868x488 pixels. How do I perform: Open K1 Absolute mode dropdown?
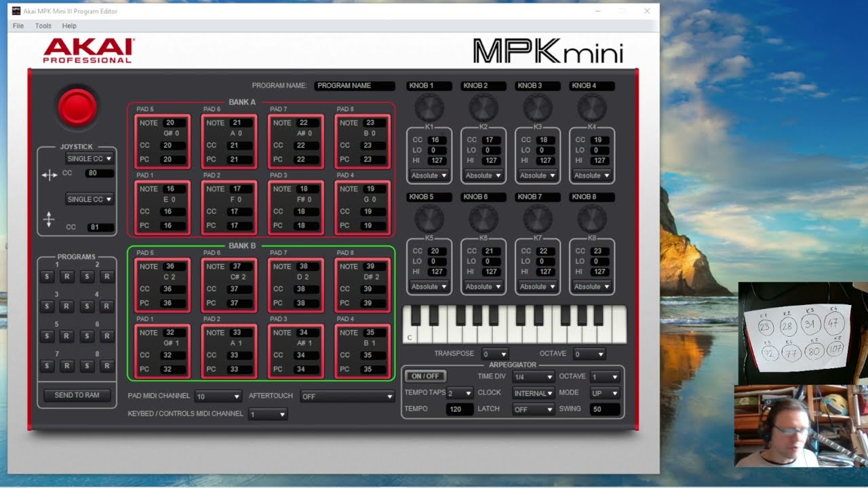[x=429, y=176]
